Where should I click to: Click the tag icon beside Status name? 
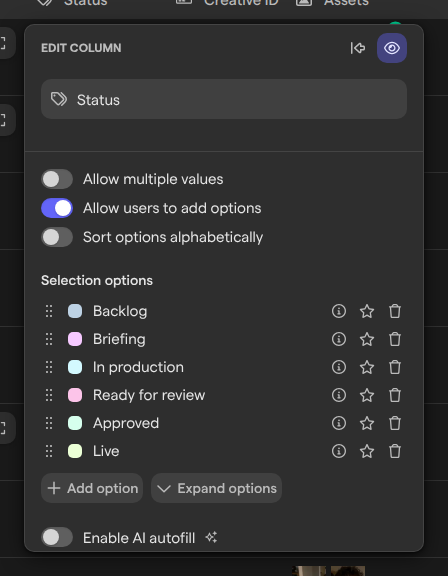59,99
